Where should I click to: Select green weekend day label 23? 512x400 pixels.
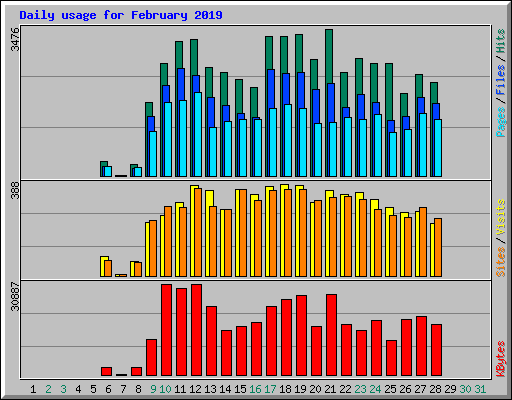[x=360, y=389]
